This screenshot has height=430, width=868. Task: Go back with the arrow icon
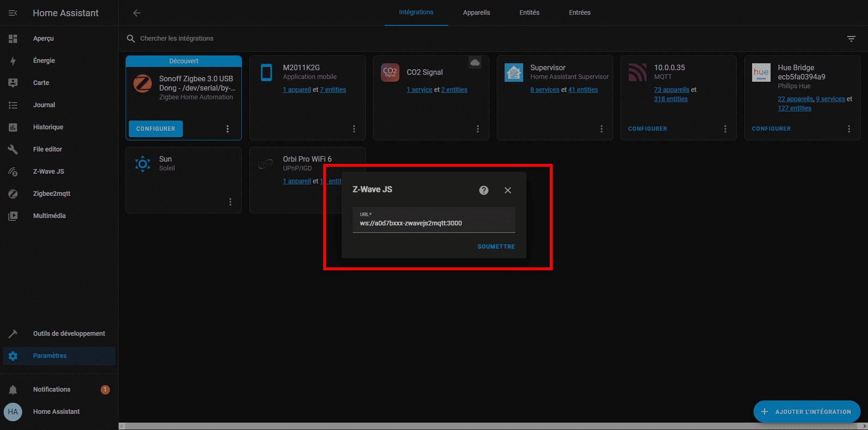pyautogui.click(x=137, y=13)
